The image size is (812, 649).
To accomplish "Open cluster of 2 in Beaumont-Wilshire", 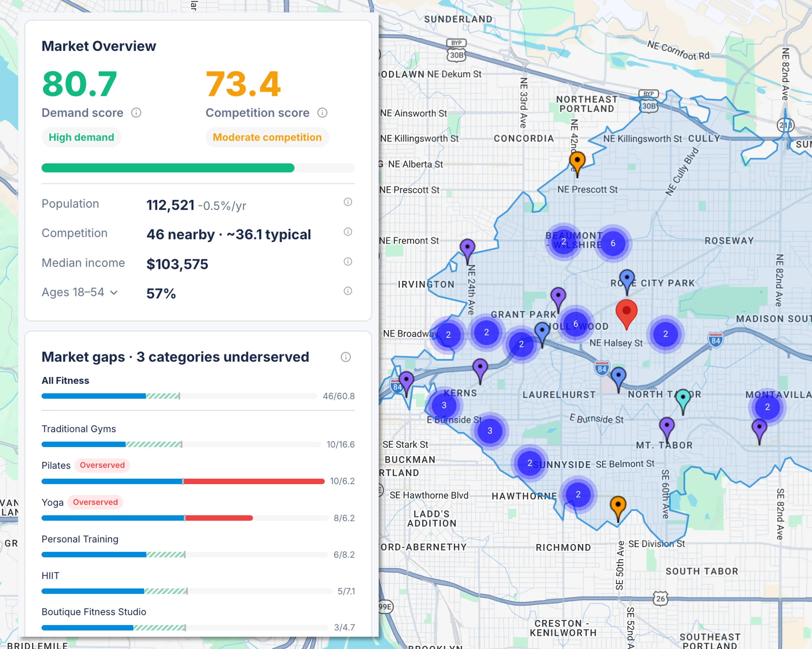I will [x=563, y=242].
